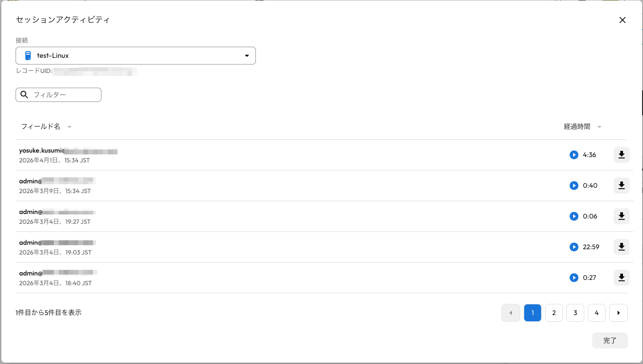643x364 pixels.
Task: Play the 0:40 session from March 9
Action: pyautogui.click(x=574, y=186)
